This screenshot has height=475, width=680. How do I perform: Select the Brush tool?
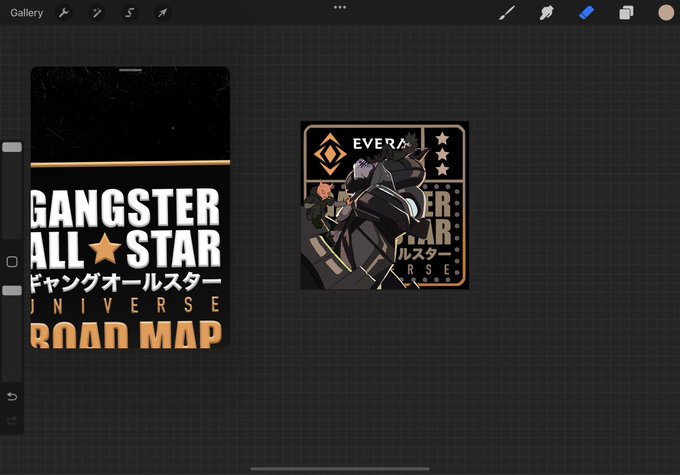[507, 13]
